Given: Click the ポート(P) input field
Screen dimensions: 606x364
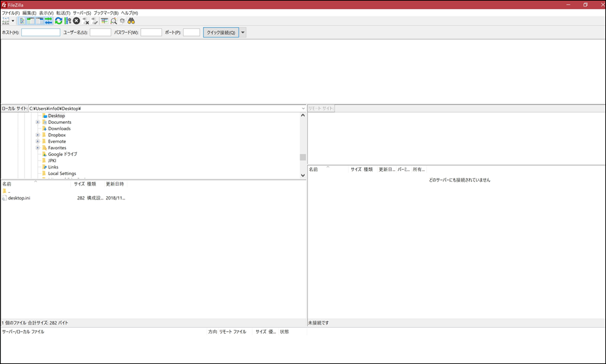Looking at the screenshot, I should (x=192, y=32).
